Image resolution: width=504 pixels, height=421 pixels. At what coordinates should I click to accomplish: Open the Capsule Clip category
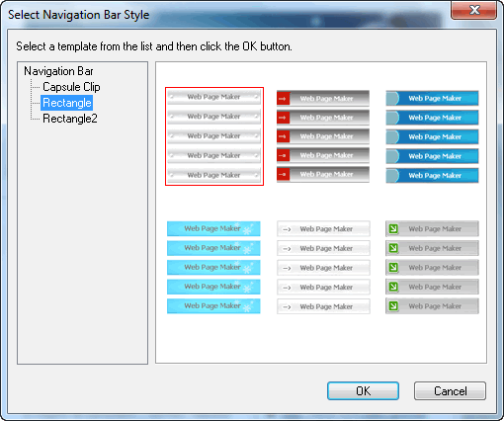click(71, 87)
